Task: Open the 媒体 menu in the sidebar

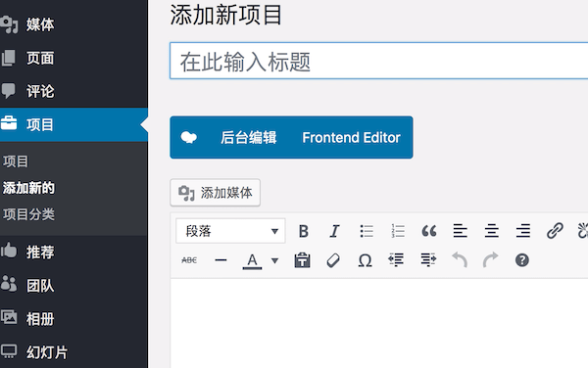Action: click(x=73, y=24)
